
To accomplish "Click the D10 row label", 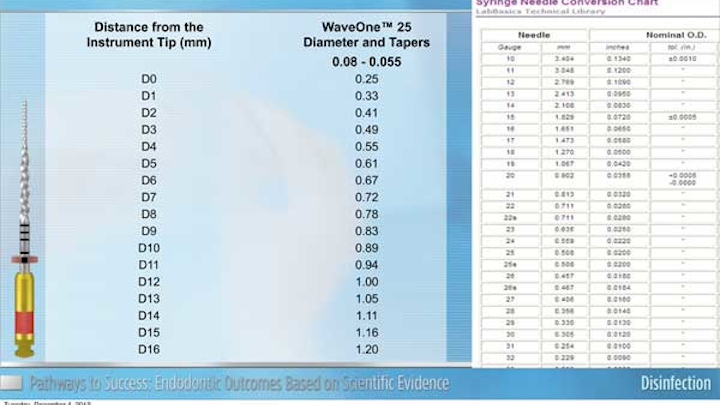I will click(x=149, y=248).
